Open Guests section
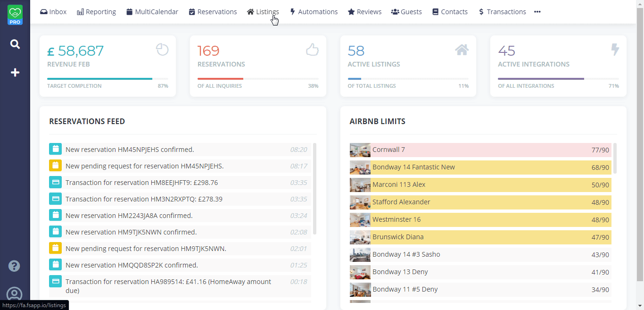 (406, 12)
